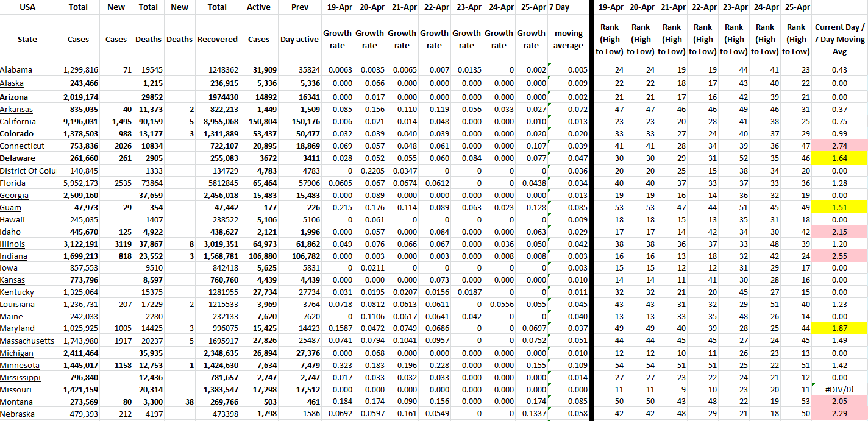
Task: Click the USA header cell
Action: click(x=27, y=7)
